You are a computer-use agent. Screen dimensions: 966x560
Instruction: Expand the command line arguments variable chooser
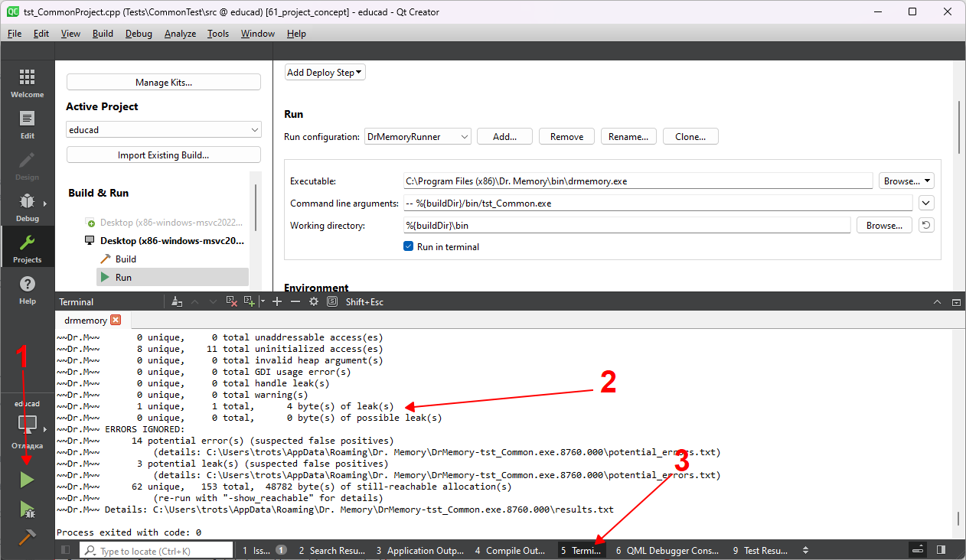pyautogui.click(x=926, y=203)
